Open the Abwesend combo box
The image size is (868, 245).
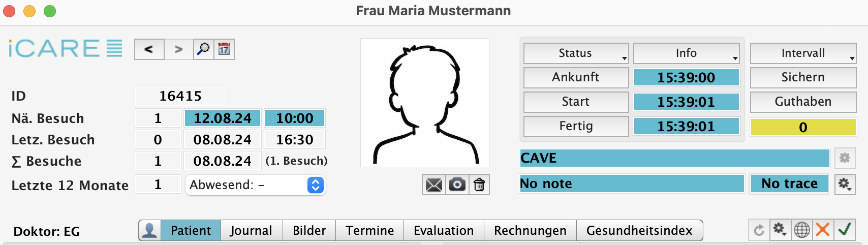[x=255, y=185]
